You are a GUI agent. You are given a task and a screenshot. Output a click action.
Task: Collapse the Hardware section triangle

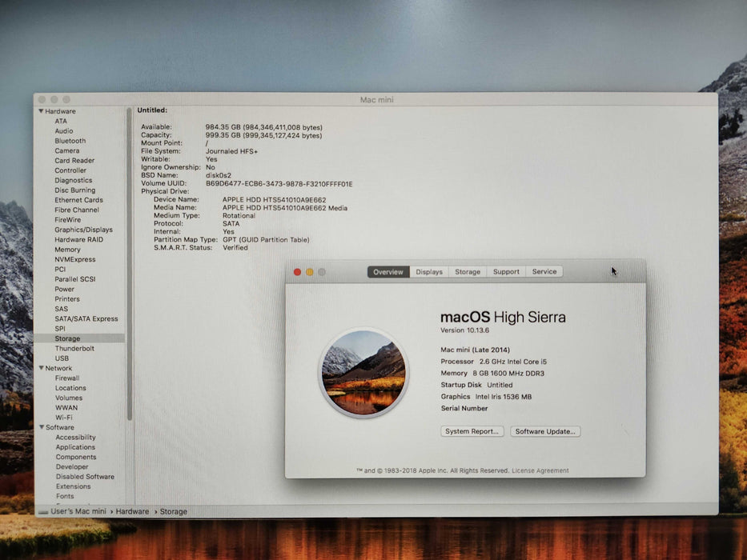click(41, 111)
